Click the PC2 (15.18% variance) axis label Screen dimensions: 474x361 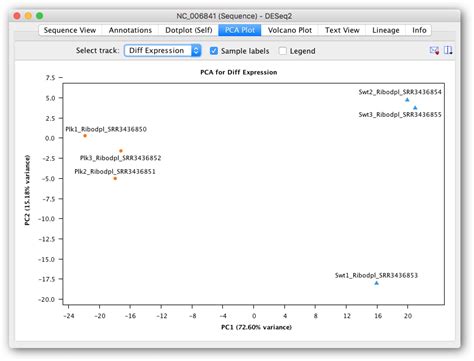click(27, 190)
